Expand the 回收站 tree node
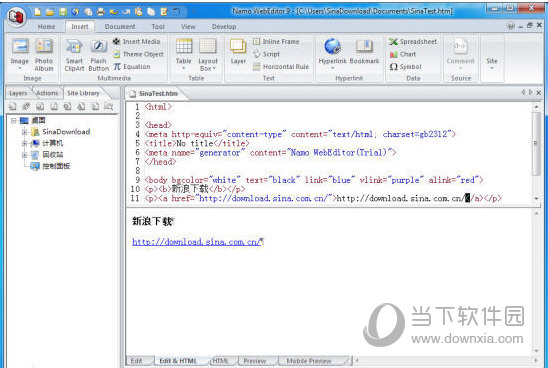This screenshot has height=368, width=548. (24, 155)
